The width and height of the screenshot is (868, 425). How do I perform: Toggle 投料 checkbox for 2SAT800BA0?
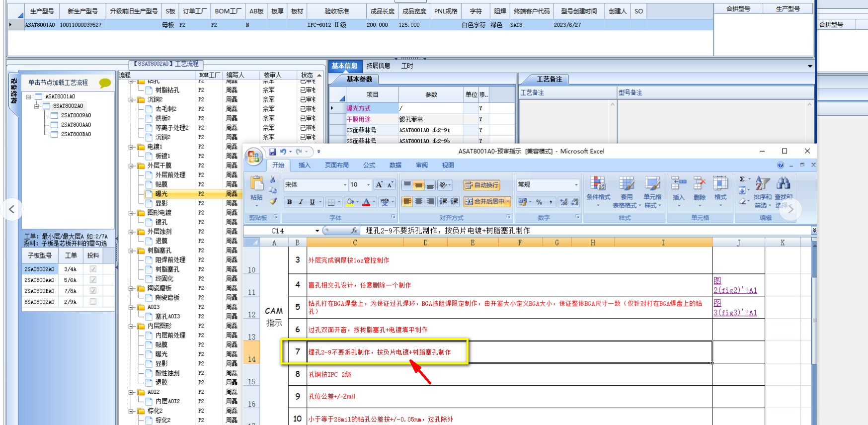(93, 291)
